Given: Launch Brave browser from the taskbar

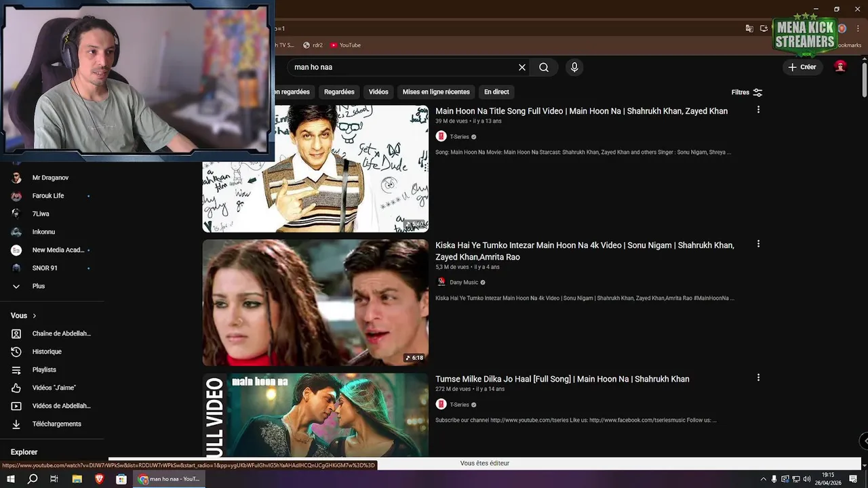Looking at the screenshot, I should 100,479.
